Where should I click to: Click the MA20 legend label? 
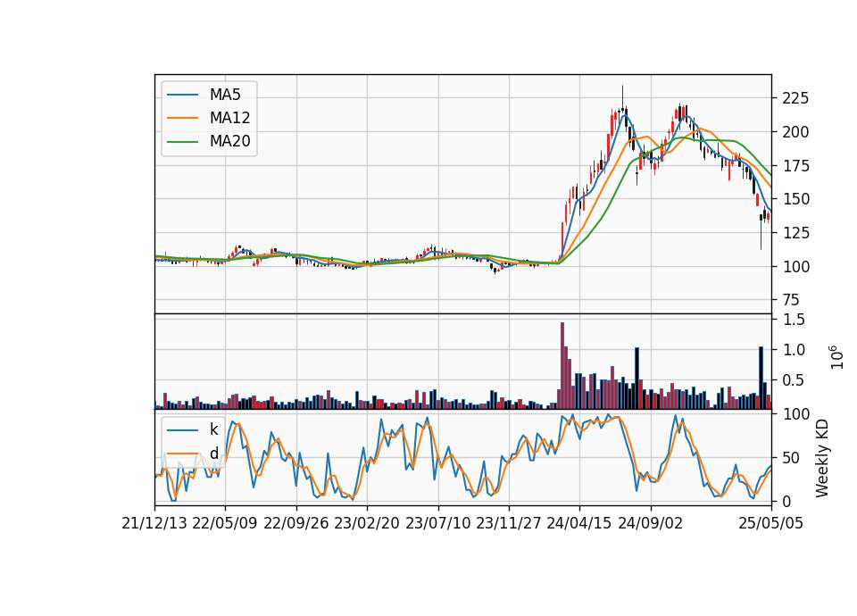[x=229, y=141]
